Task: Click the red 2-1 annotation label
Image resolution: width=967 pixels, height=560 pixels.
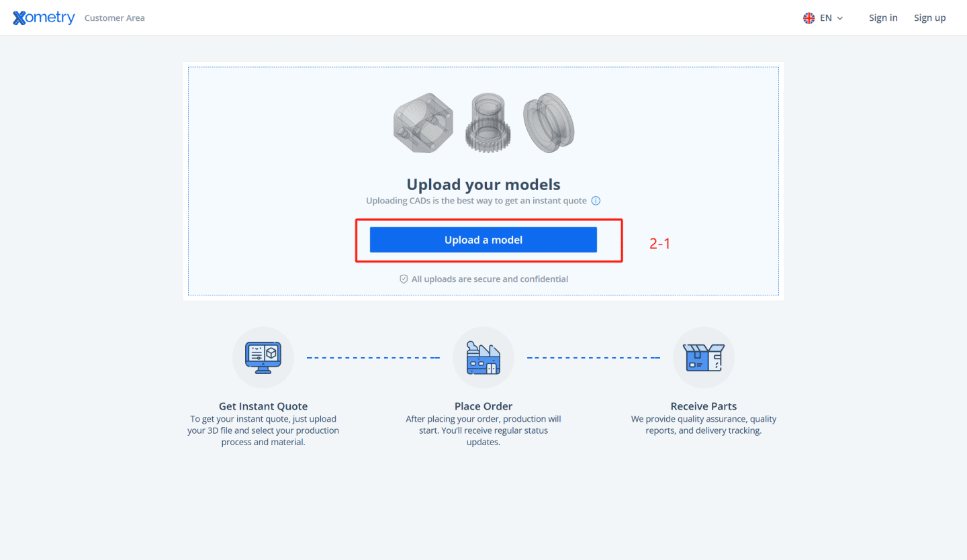Action: [659, 243]
